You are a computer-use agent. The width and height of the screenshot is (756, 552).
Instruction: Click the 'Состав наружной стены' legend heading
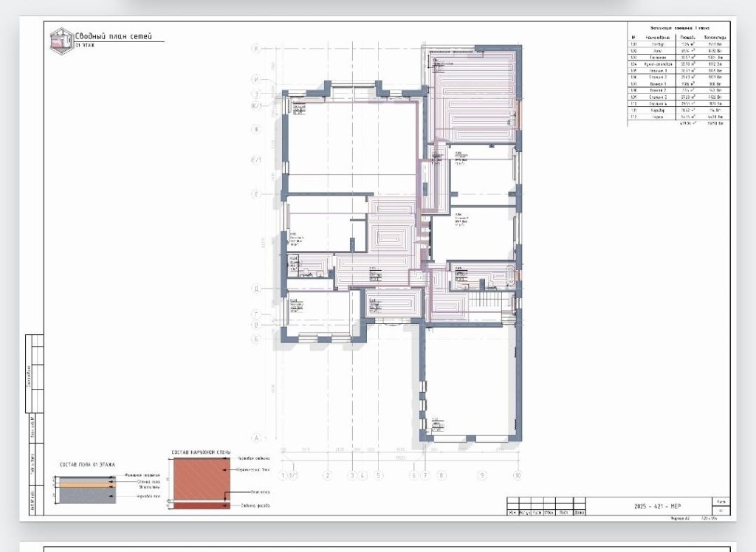coord(201,452)
